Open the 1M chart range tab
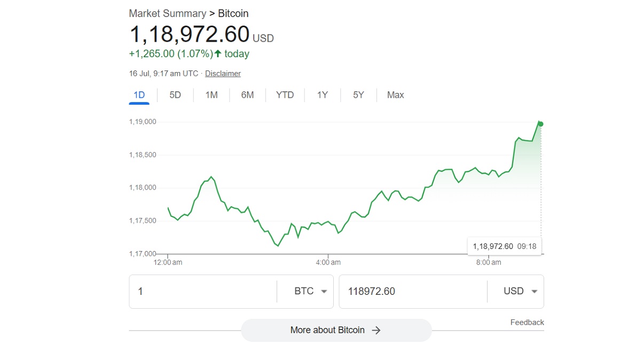 click(211, 95)
